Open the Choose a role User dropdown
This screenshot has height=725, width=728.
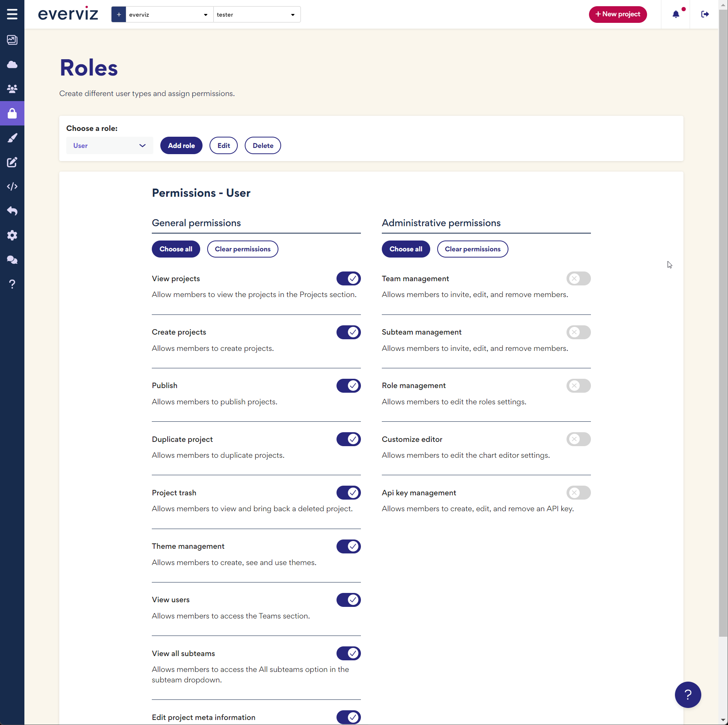pos(110,146)
